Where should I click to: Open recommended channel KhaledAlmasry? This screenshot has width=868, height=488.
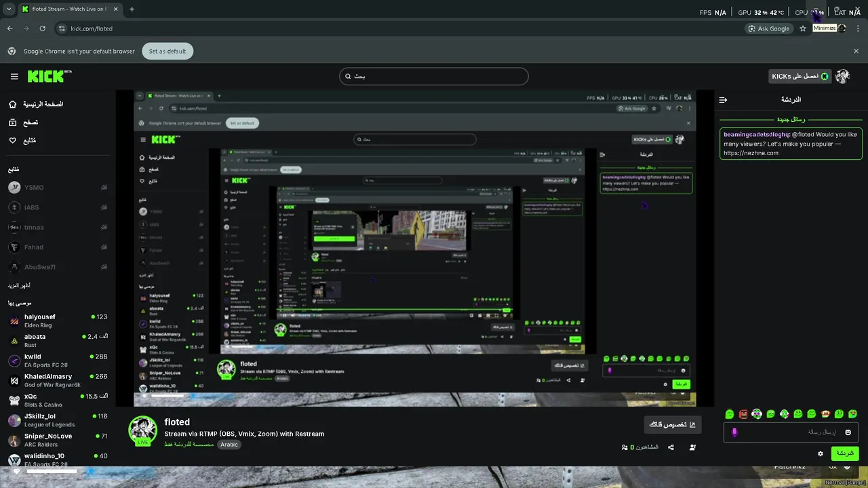coord(58,380)
